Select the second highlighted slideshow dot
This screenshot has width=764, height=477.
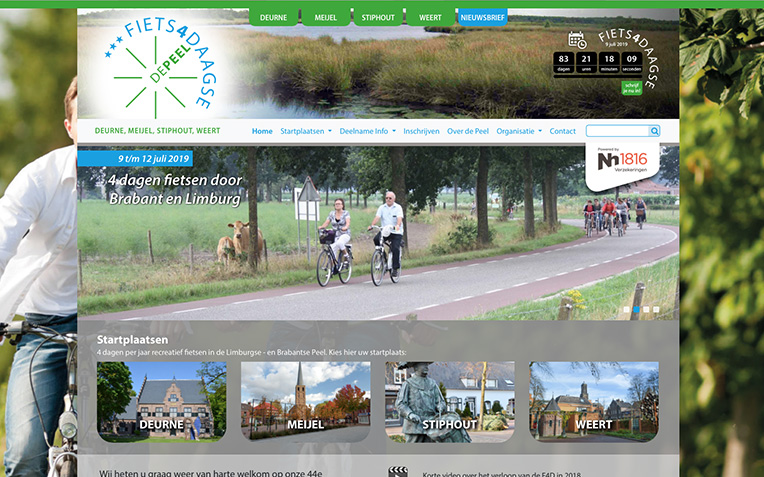(x=636, y=309)
